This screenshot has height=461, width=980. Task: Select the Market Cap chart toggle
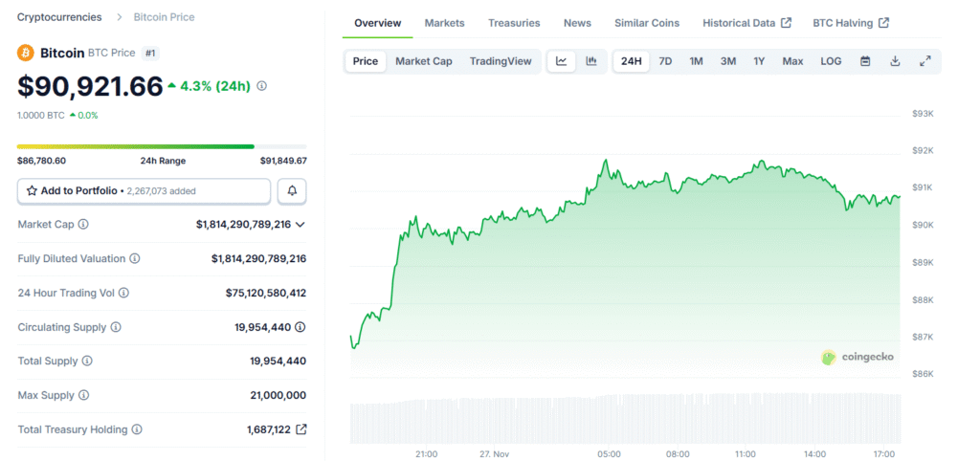[x=424, y=61]
